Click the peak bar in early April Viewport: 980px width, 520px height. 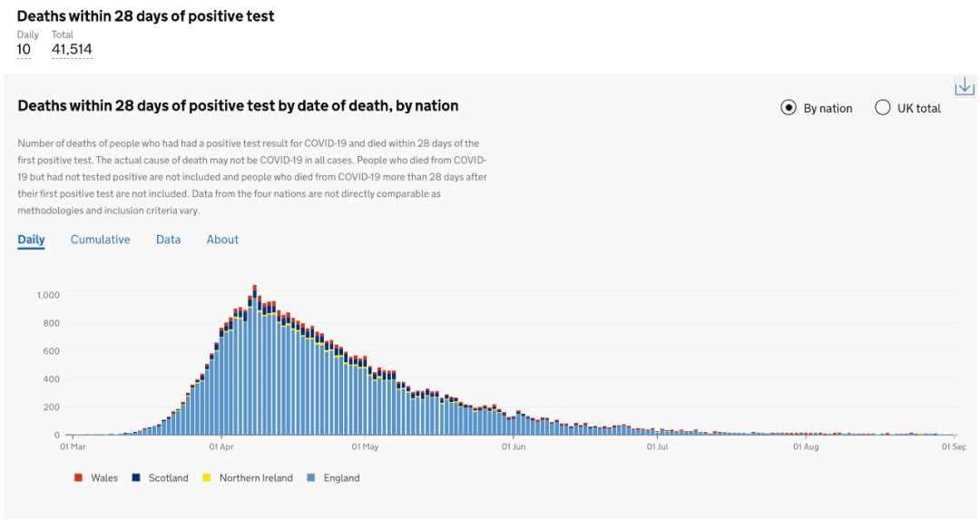254,360
